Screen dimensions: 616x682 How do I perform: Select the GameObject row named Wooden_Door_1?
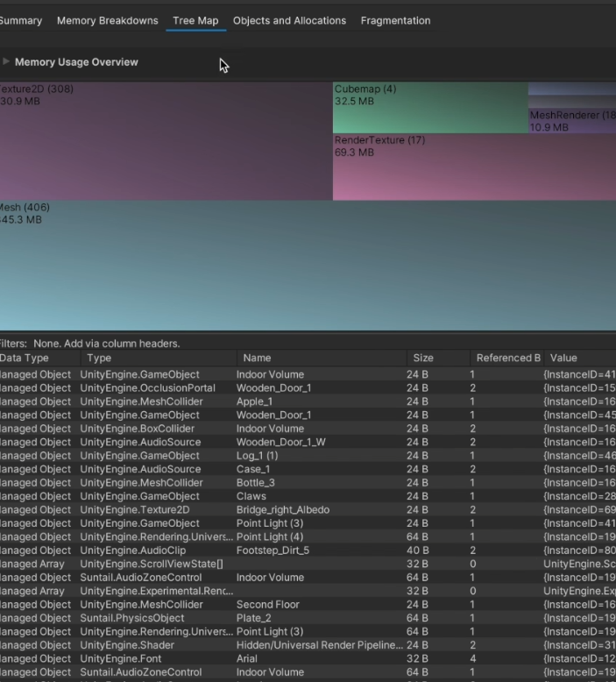(308, 415)
